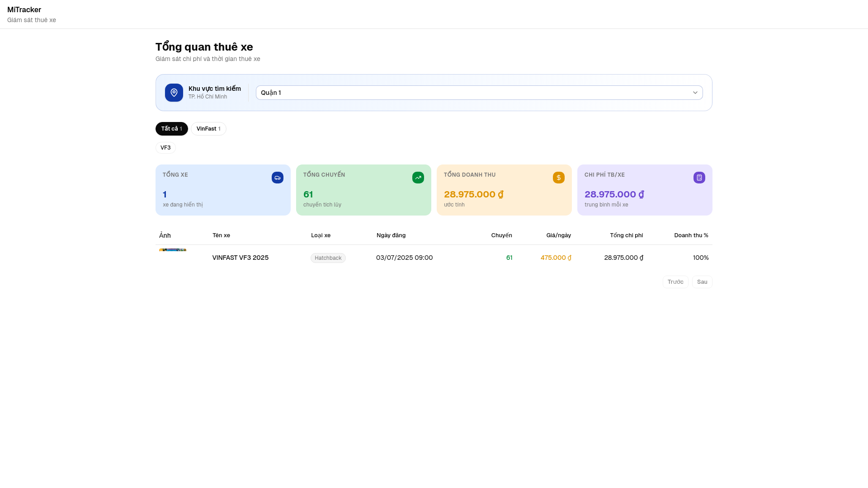Sort by the Giá/ngày column header
This screenshot has width=868, height=488.
click(559, 235)
